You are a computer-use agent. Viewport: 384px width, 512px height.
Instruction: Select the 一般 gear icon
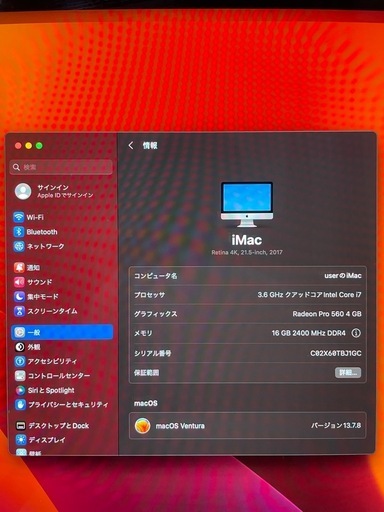point(20,332)
